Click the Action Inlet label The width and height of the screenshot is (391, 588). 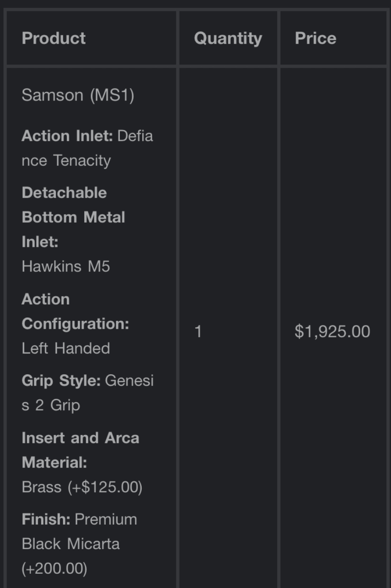67,136
